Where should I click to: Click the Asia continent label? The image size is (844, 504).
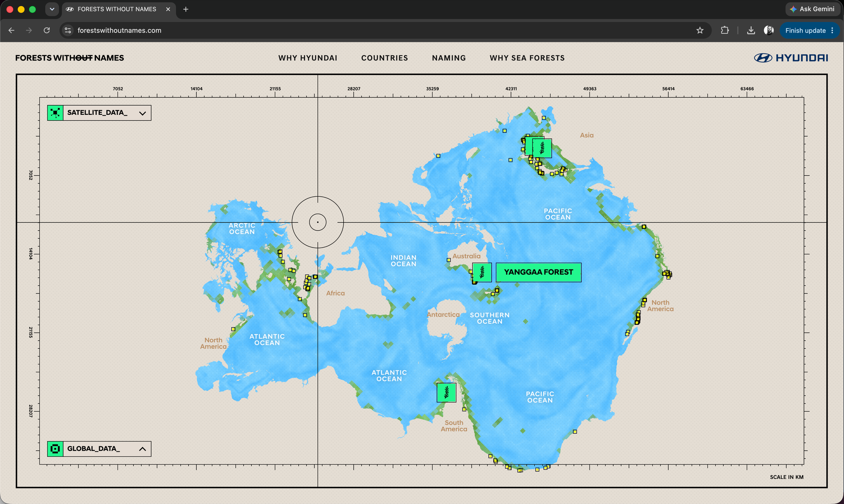(587, 135)
